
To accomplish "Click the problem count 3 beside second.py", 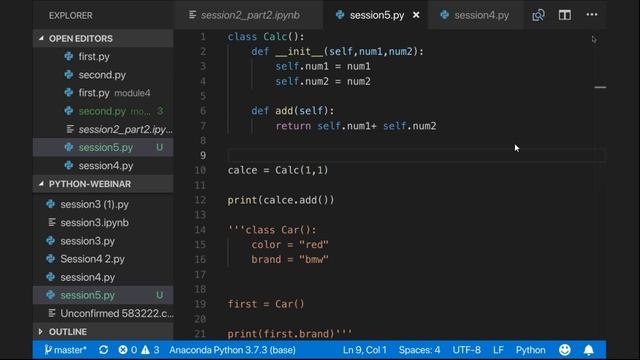I will point(160,111).
